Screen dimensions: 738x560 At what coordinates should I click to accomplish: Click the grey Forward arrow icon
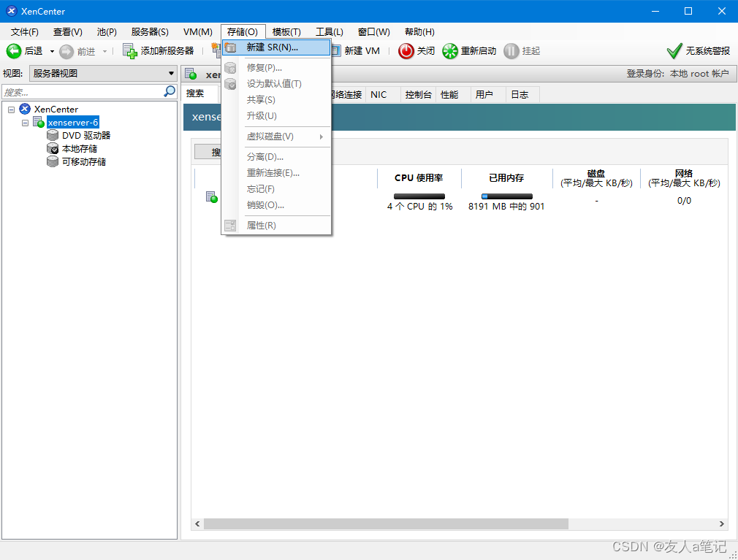pyautogui.click(x=66, y=51)
